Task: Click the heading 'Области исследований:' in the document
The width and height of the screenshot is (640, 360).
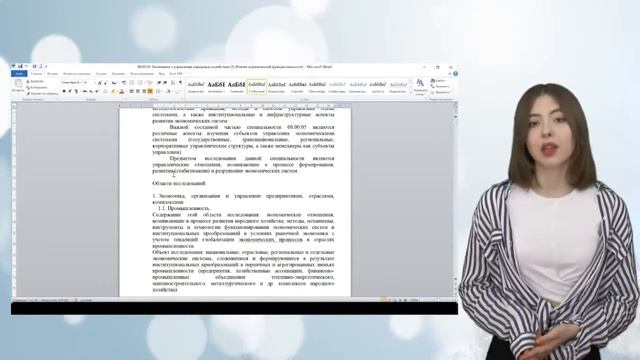Action: pos(180,184)
